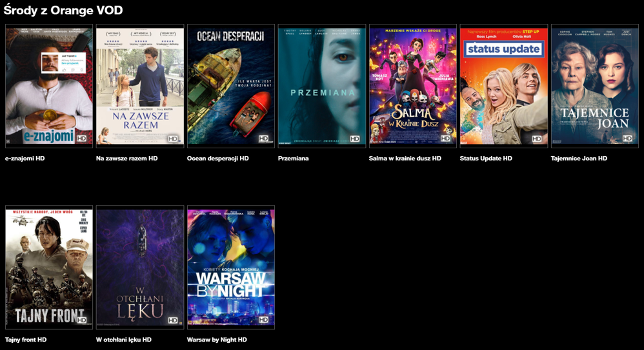This screenshot has width=644, height=350.
Task: Open the 'Tajemnice Joan HD' title link
Action: [579, 159]
